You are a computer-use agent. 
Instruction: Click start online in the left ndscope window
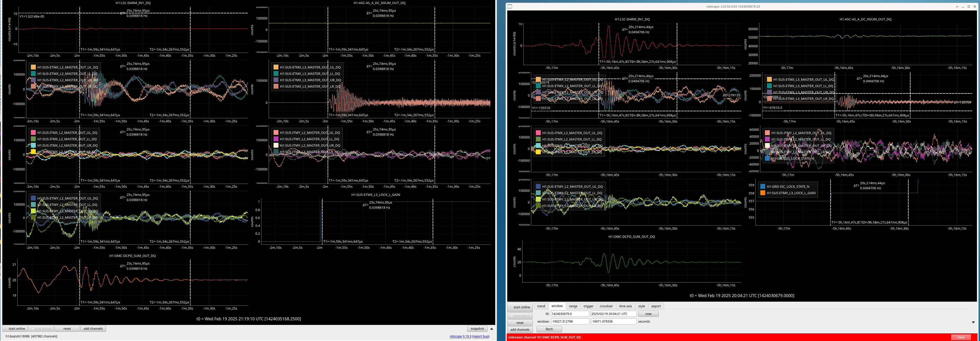pos(15,329)
